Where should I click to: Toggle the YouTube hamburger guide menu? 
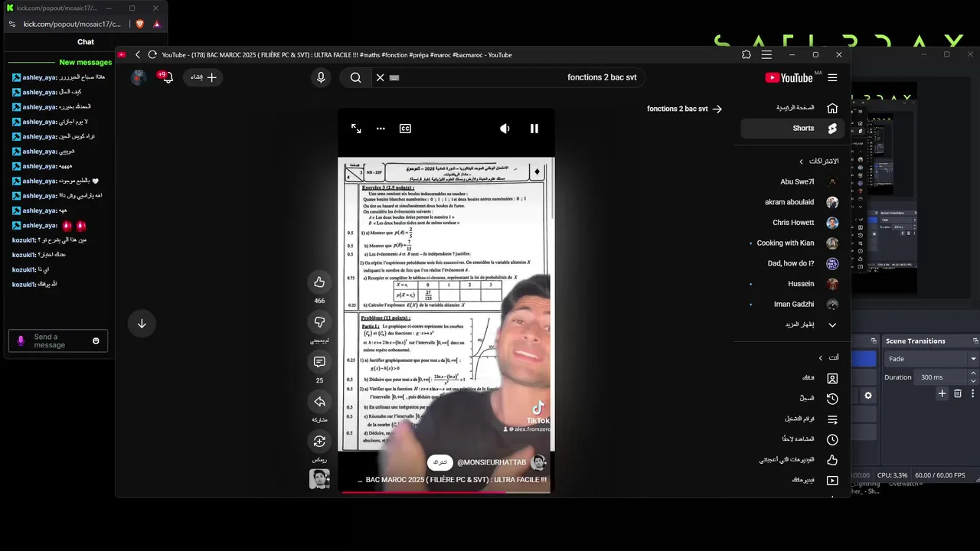[x=832, y=77]
